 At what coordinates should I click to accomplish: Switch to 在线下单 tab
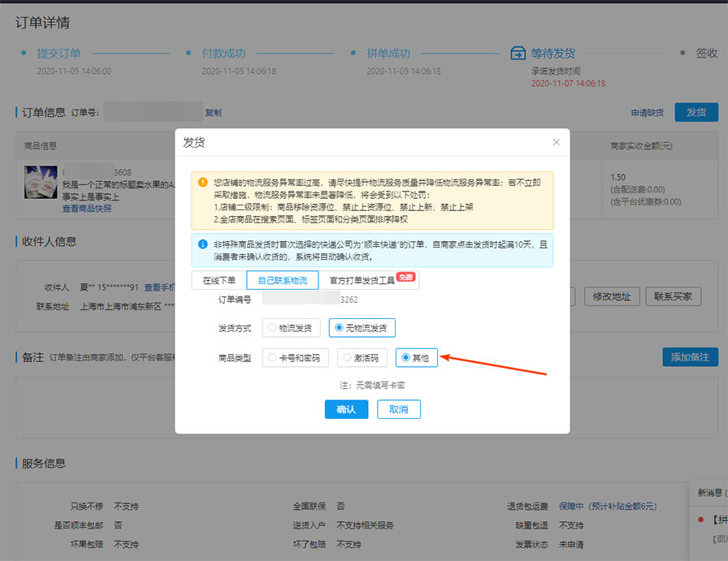point(219,281)
